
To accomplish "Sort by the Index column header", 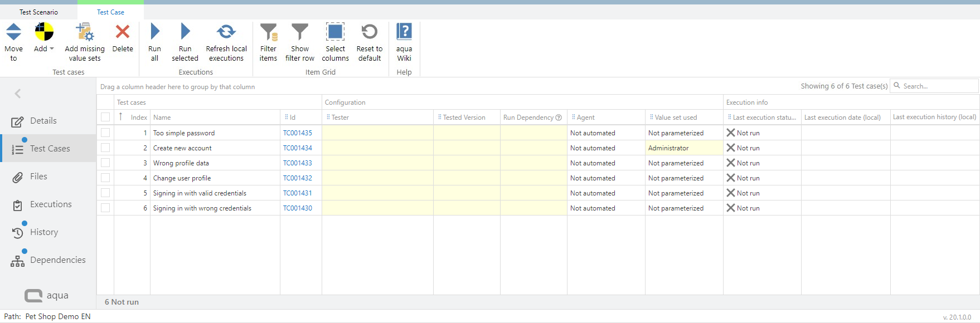I will 139,118.
